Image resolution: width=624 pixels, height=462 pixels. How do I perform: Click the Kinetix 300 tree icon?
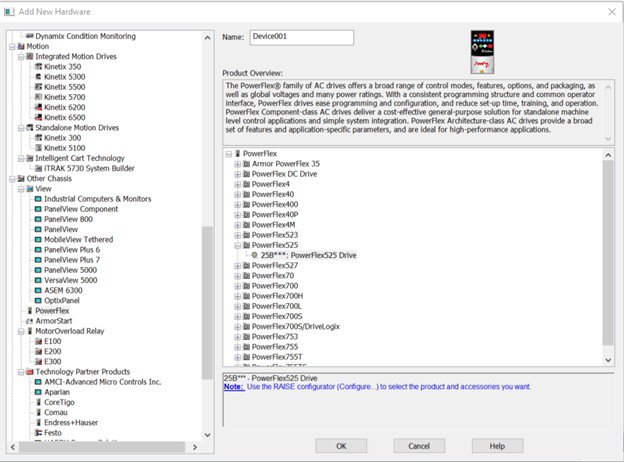(x=38, y=138)
